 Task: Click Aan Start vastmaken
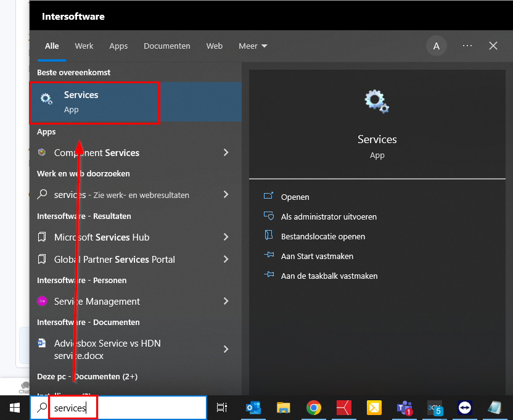click(x=317, y=256)
